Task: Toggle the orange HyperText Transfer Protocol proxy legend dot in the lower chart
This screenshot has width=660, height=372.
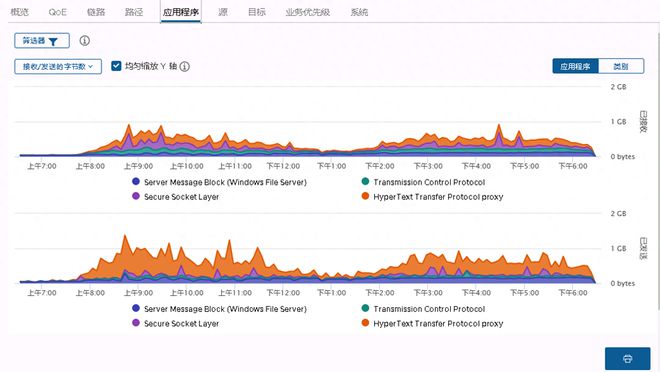Action: click(x=365, y=323)
